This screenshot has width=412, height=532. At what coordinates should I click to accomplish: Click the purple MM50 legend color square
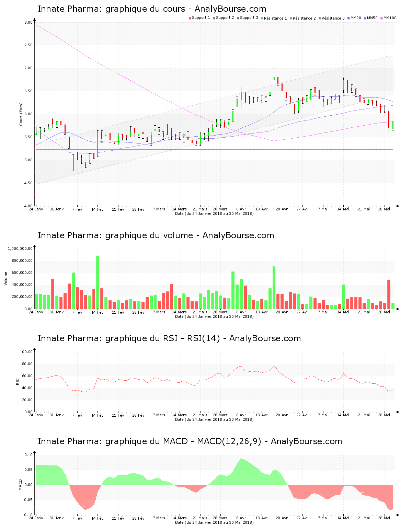pos(365,18)
